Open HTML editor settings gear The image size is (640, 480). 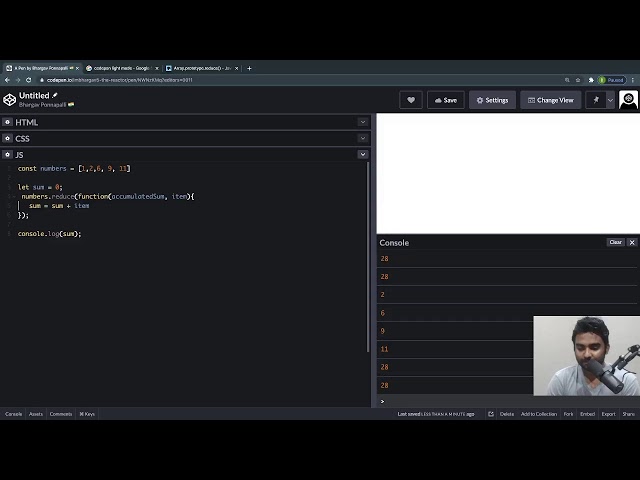(x=7, y=122)
